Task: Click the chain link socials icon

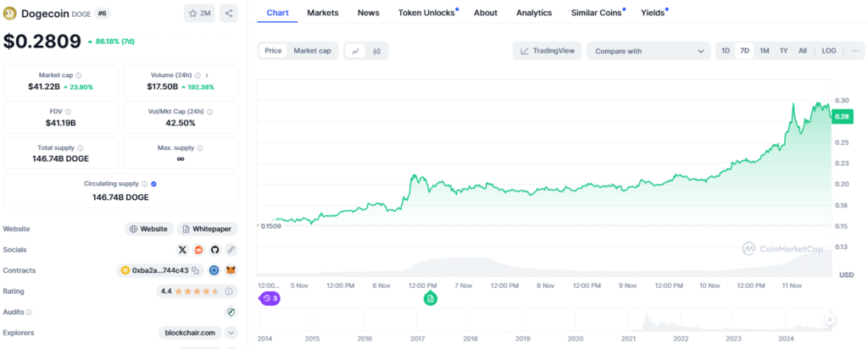Action: click(231, 250)
